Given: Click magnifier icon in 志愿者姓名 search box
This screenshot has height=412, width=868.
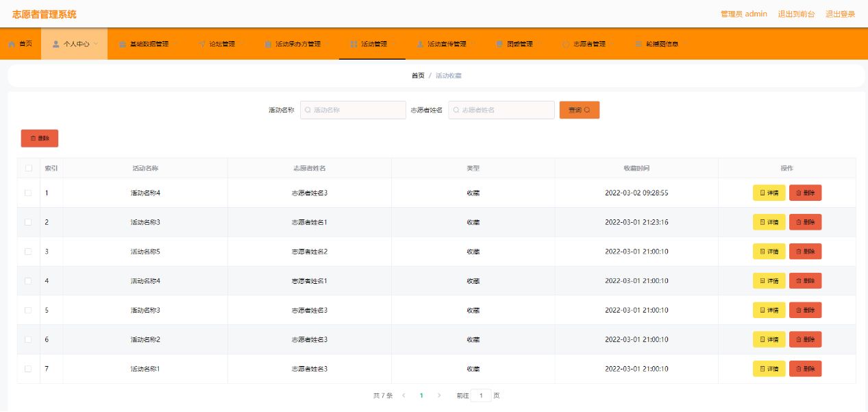Looking at the screenshot, I should (456, 110).
